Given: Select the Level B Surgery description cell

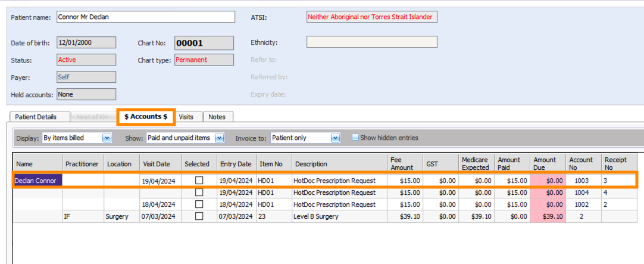Looking at the screenshot, I should pyautogui.click(x=339, y=216).
